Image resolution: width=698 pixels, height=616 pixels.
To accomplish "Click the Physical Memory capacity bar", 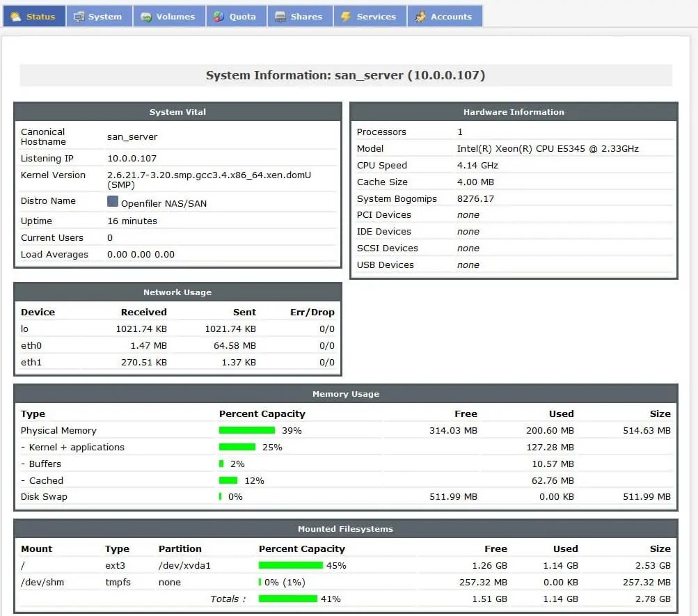I will [247, 430].
